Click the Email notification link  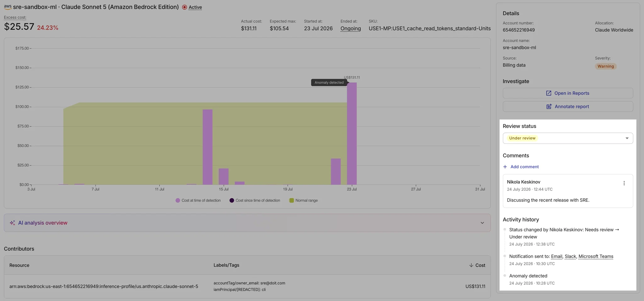pyautogui.click(x=557, y=256)
